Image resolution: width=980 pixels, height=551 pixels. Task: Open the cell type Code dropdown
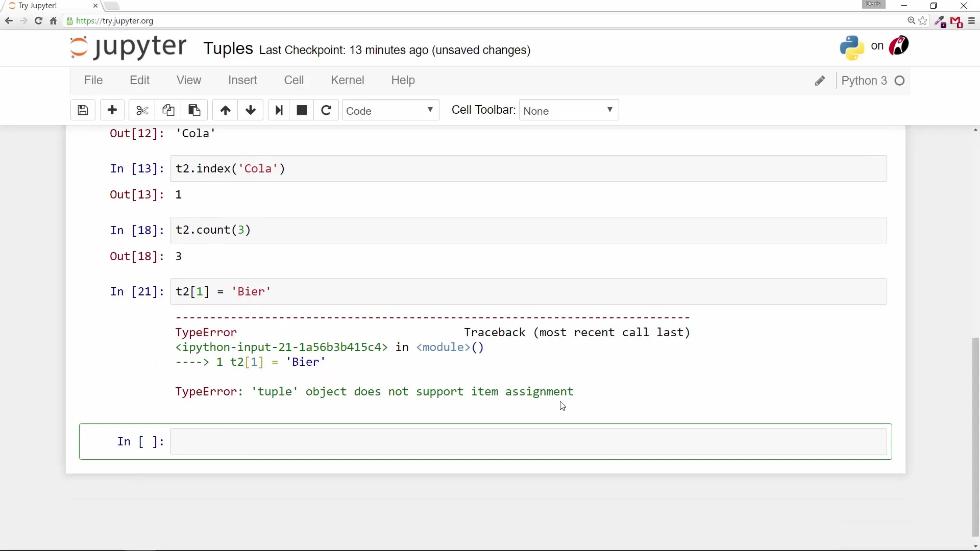point(390,110)
